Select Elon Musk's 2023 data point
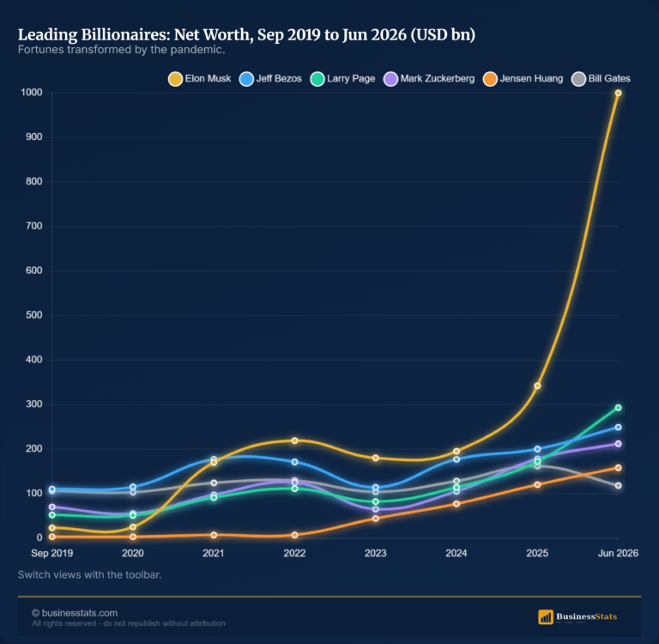 [x=376, y=458]
